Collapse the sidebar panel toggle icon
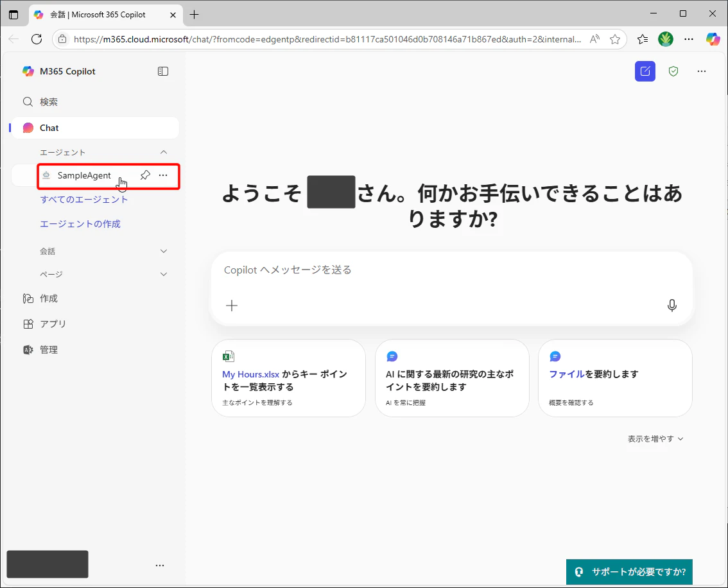The height and width of the screenshot is (588, 728). 163,71
